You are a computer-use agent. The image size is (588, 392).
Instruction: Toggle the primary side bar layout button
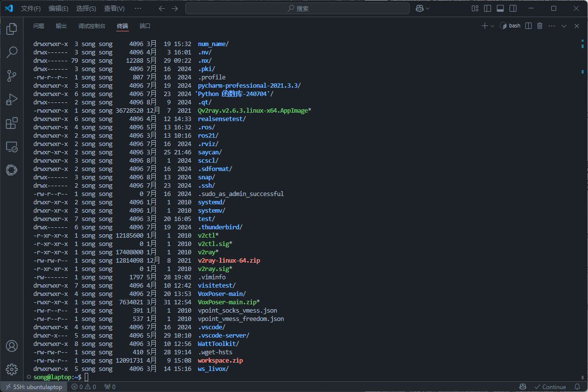(x=488, y=8)
